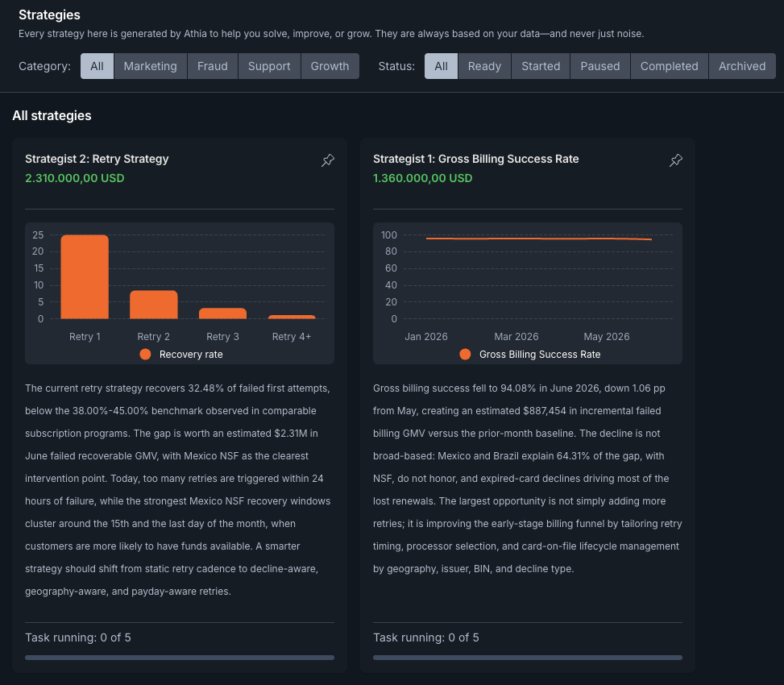Viewport: 784px width, 685px height.
Task: Pin the Retry Strategy card
Action: click(x=327, y=160)
